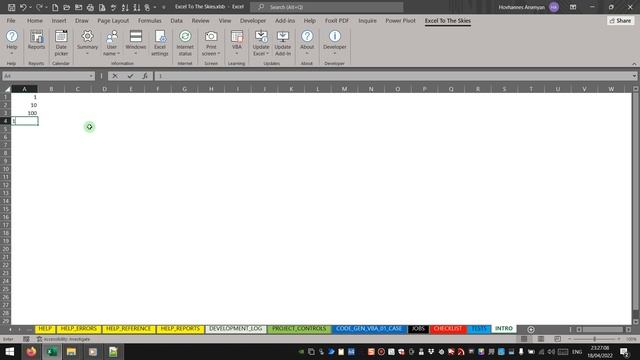Screen dimensions: 640x360
Task: Open the Inquire ribbon tab
Action: 367,20
